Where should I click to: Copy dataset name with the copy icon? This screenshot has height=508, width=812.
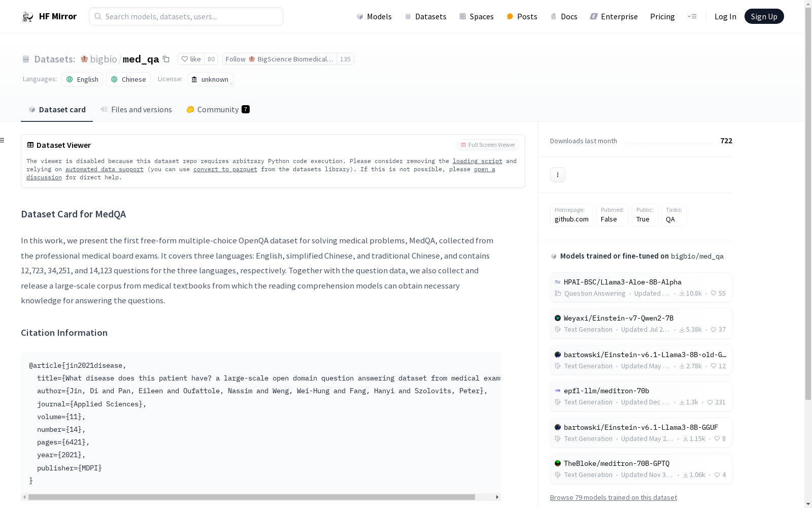point(166,59)
